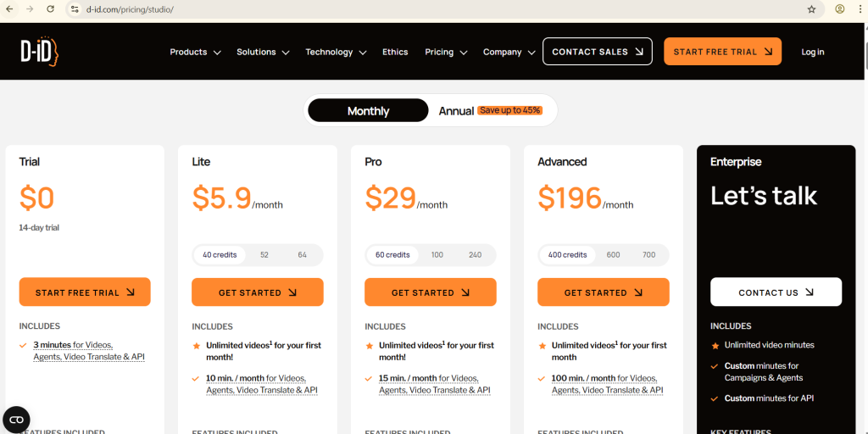Viewport: 868px width, 434px height.
Task: Reload the page with the refresh icon
Action: click(50, 9)
